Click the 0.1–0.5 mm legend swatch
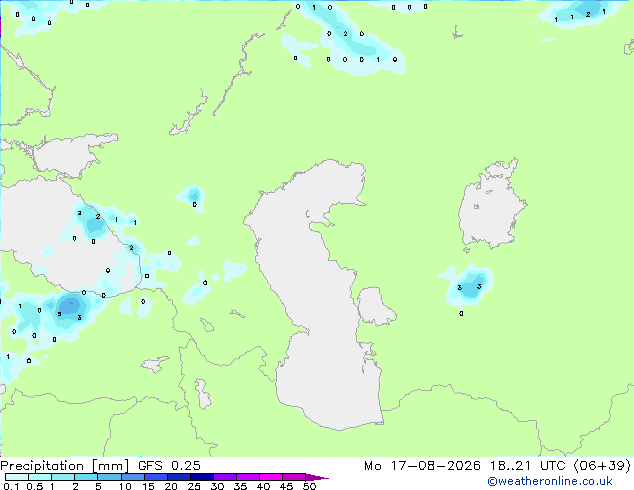Viewport: 634px width, 490px height. click(x=17, y=477)
